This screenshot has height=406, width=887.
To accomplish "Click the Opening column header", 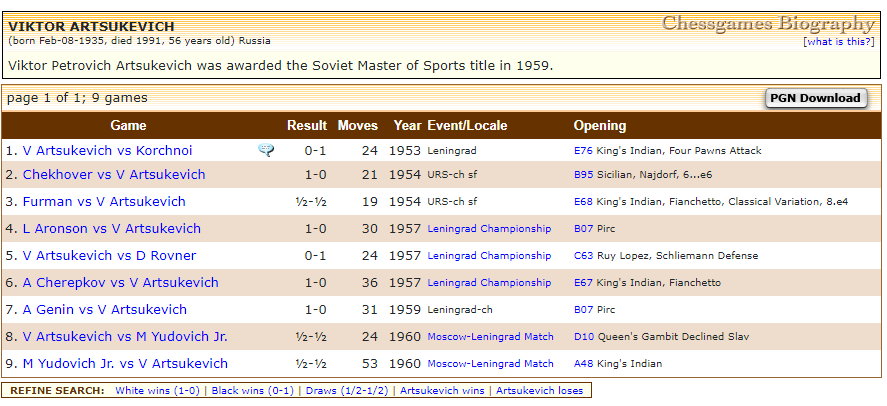I will 600,126.
